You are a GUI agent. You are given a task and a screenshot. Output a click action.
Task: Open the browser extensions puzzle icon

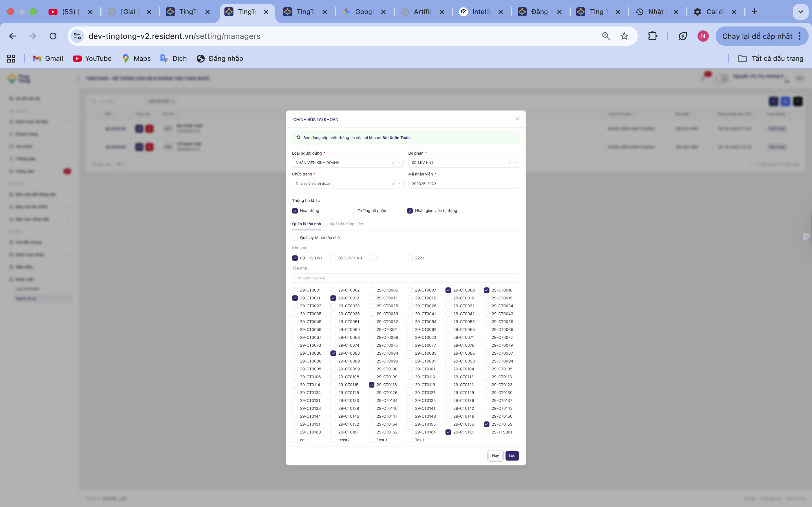point(652,36)
